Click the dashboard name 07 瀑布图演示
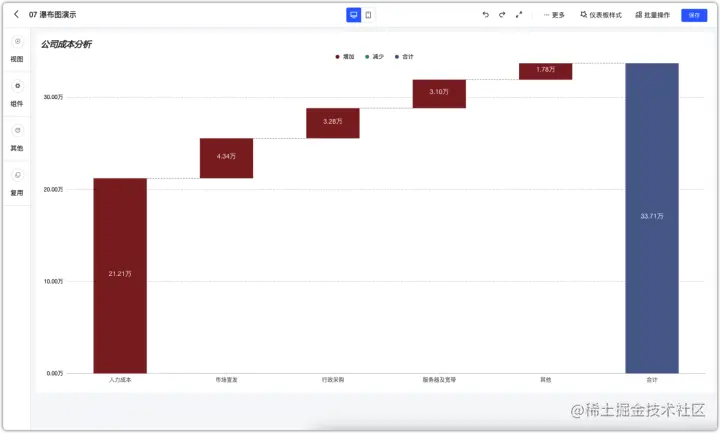This screenshot has width=720, height=433. coord(52,15)
